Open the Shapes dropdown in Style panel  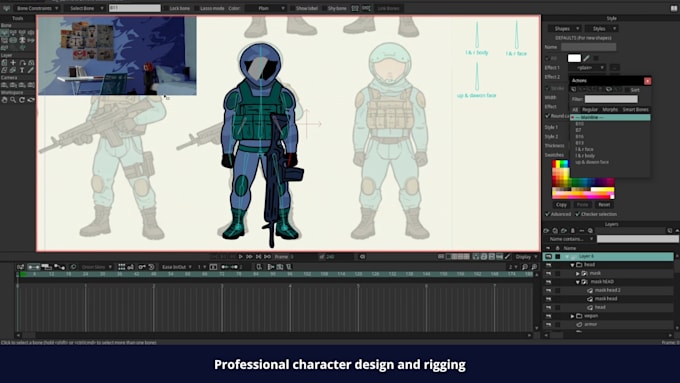(x=564, y=29)
